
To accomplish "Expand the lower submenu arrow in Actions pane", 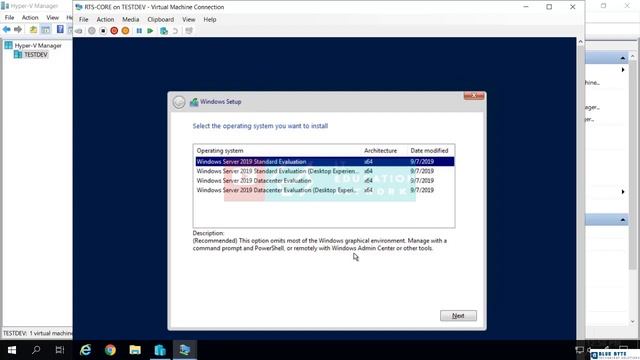I will (x=623, y=192).
